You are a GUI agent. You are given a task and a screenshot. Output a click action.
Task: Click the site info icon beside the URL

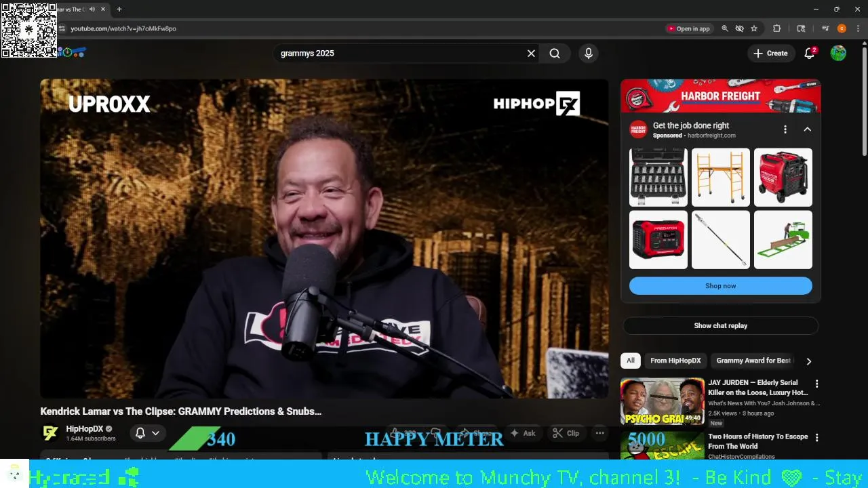pyautogui.click(x=62, y=28)
